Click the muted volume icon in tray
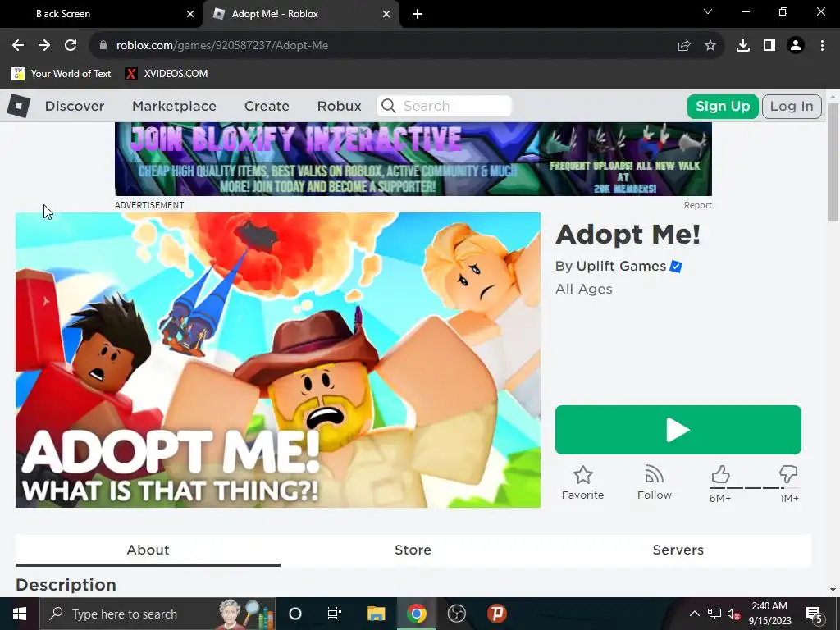The height and width of the screenshot is (630, 840). coord(733,614)
